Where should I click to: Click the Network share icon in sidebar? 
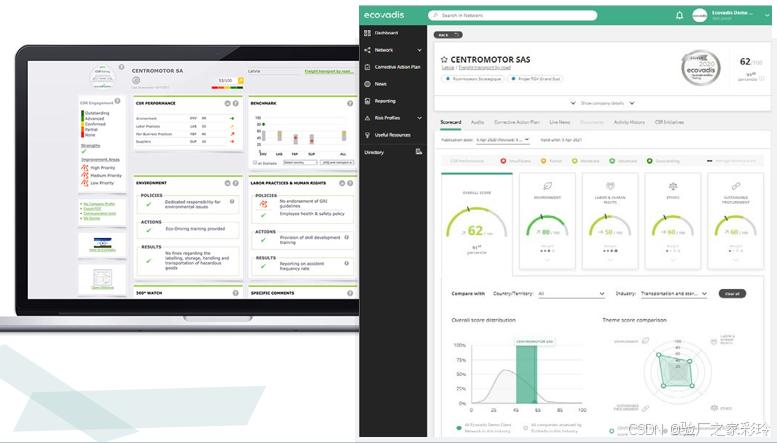(x=367, y=50)
